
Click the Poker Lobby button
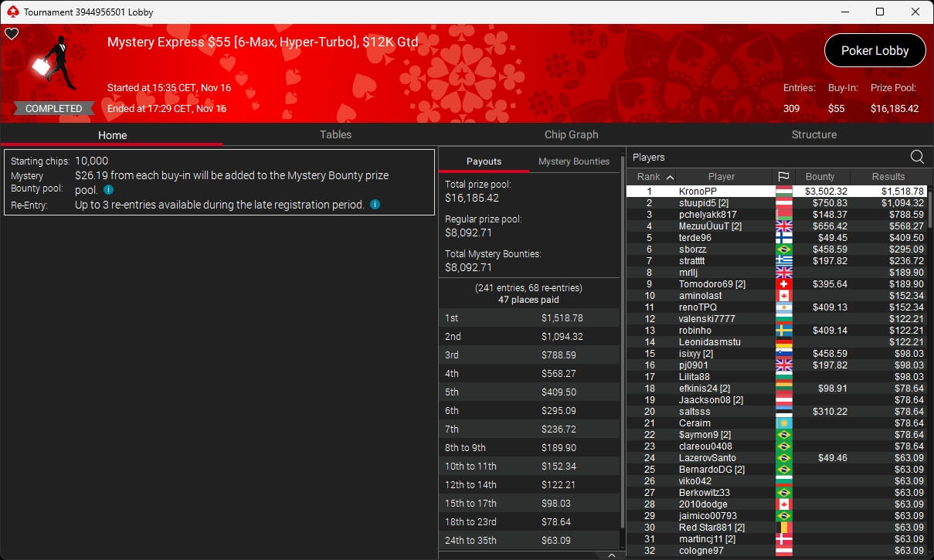875,50
